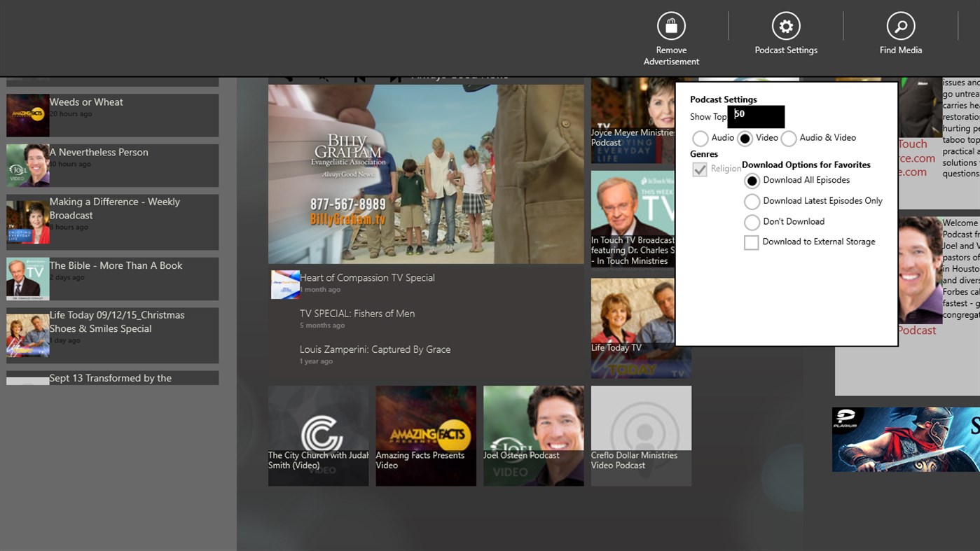Choose the Don't Download option

pos(752,221)
